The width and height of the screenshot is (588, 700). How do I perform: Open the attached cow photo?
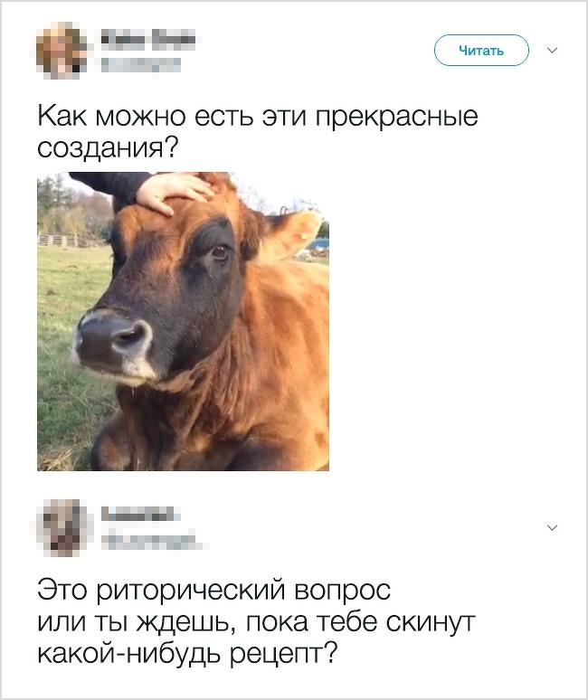tap(183, 321)
